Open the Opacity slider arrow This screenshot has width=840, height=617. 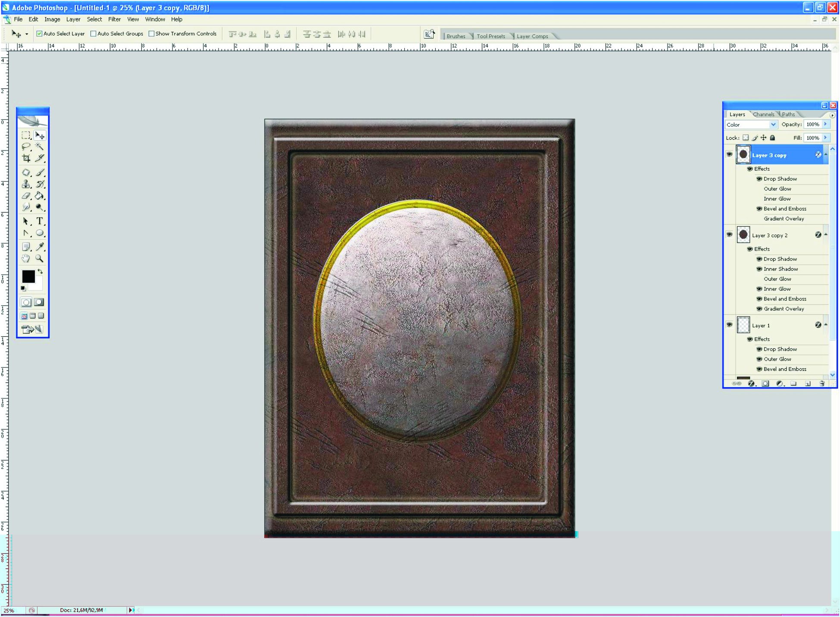point(825,124)
